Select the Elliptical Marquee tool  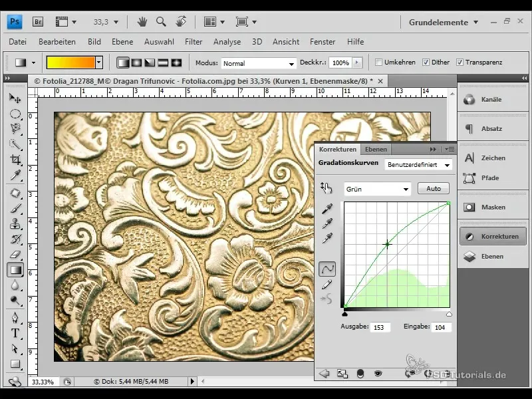(x=15, y=114)
